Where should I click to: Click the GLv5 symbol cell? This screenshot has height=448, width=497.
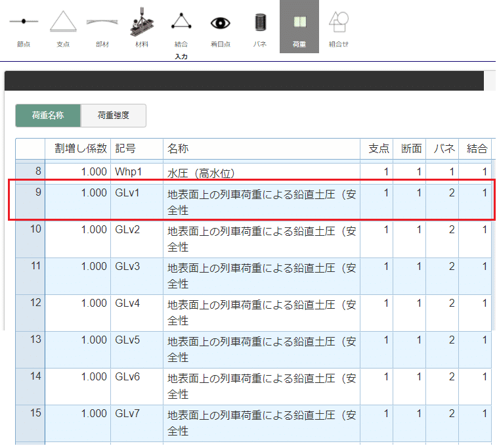[137, 349]
